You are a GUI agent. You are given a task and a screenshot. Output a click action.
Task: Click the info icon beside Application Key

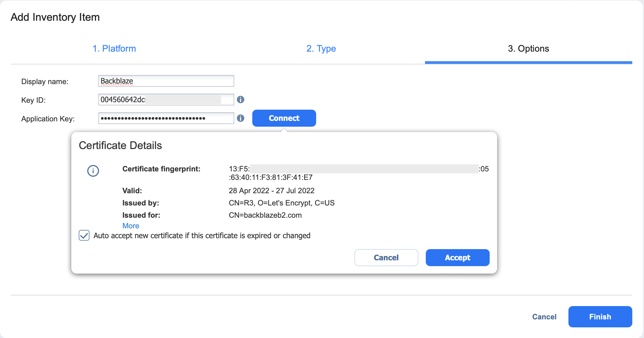(241, 118)
